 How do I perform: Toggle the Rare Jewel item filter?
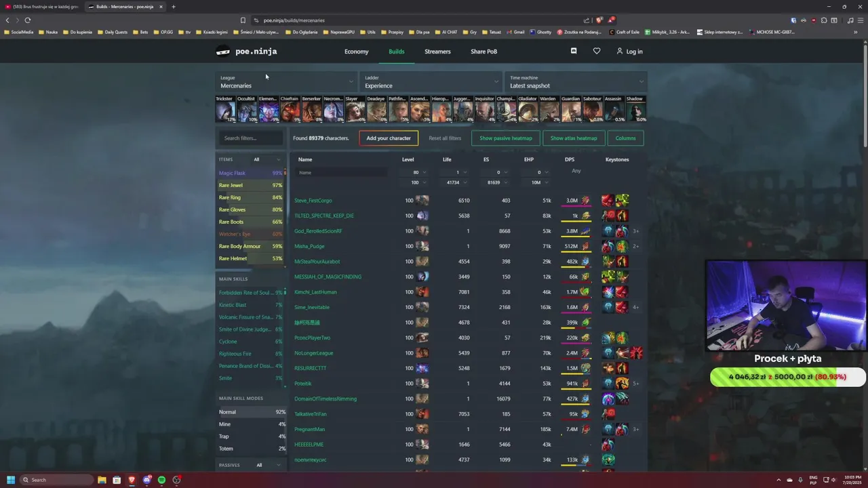point(250,186)
